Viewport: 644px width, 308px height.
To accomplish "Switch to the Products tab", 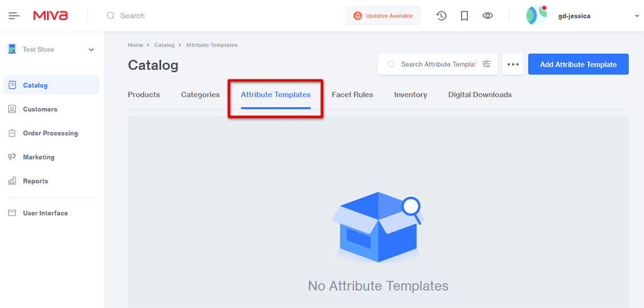I will tap(144, 95).
